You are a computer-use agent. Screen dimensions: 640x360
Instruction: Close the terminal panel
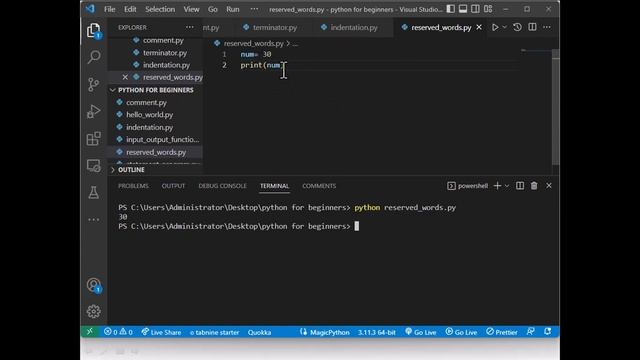(x=549, y=186)
